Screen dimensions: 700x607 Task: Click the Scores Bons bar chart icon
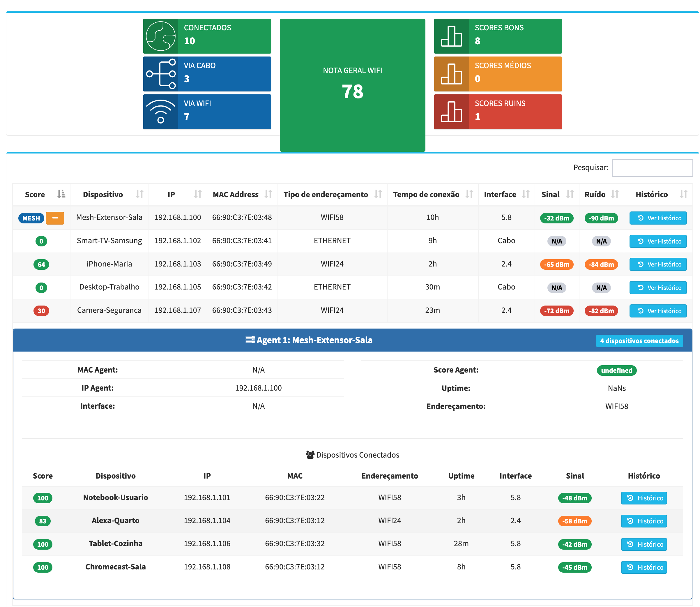tap(451, 36)
